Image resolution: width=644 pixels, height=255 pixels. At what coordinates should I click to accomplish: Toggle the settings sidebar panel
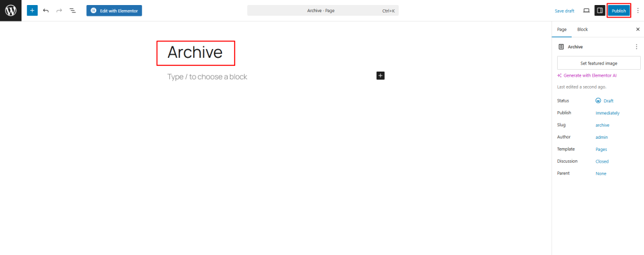[x=599, y=11]
